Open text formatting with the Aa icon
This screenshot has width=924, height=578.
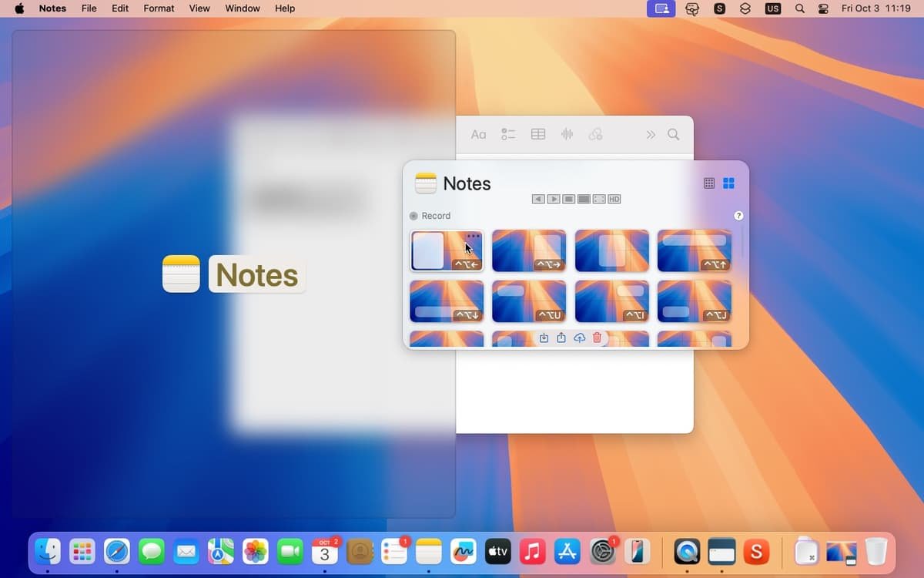click(478, 134)
